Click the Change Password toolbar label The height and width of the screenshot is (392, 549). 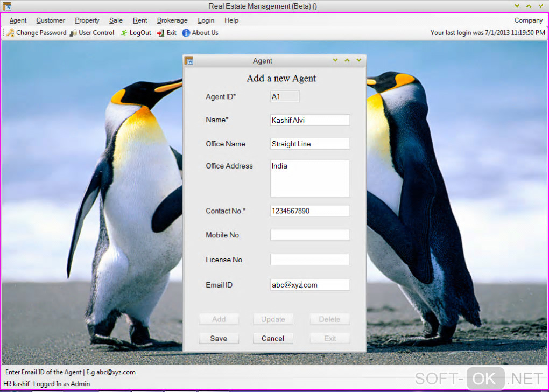tap(41, 33)
